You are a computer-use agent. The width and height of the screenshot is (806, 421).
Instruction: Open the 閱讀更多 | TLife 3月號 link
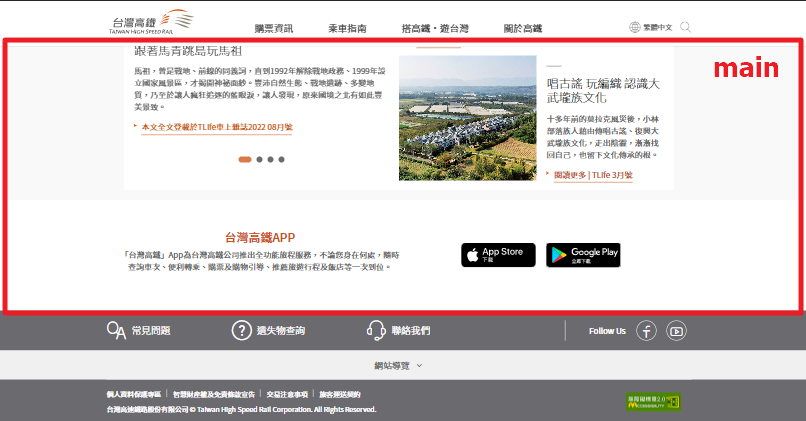(x=593, y=175)
